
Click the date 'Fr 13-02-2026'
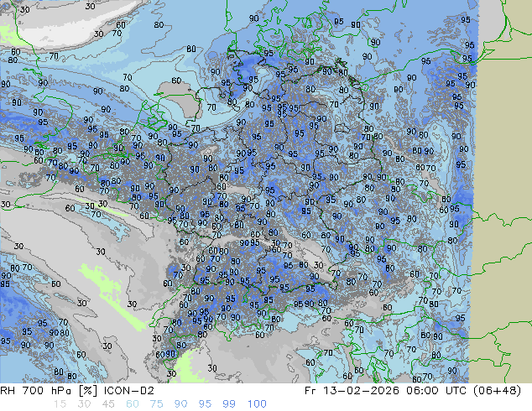[x=352, y=391]
